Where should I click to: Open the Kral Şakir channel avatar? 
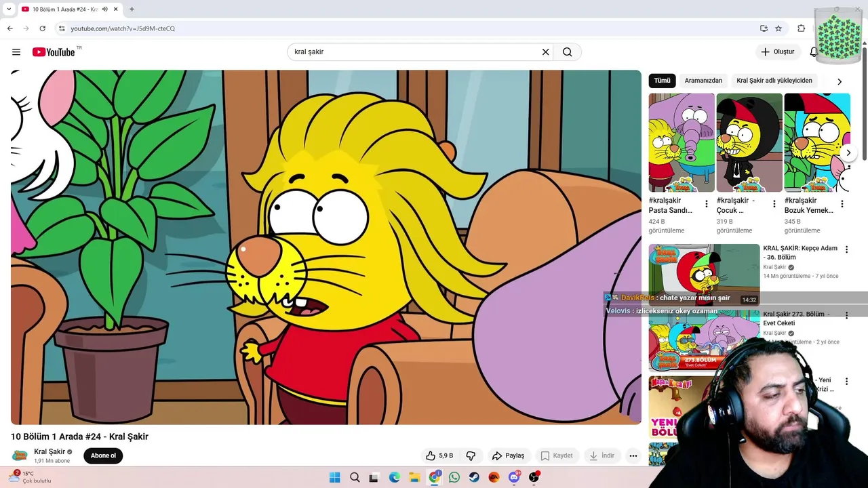pos(20,455)
